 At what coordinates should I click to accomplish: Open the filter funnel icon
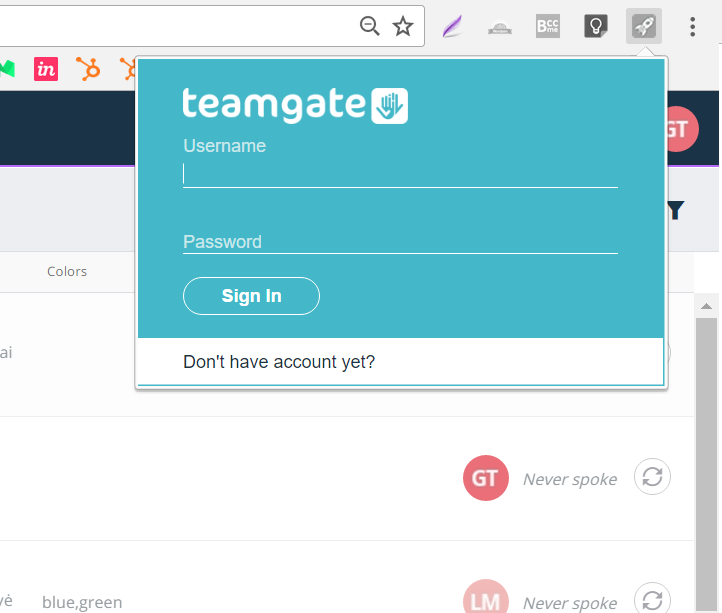675,210
